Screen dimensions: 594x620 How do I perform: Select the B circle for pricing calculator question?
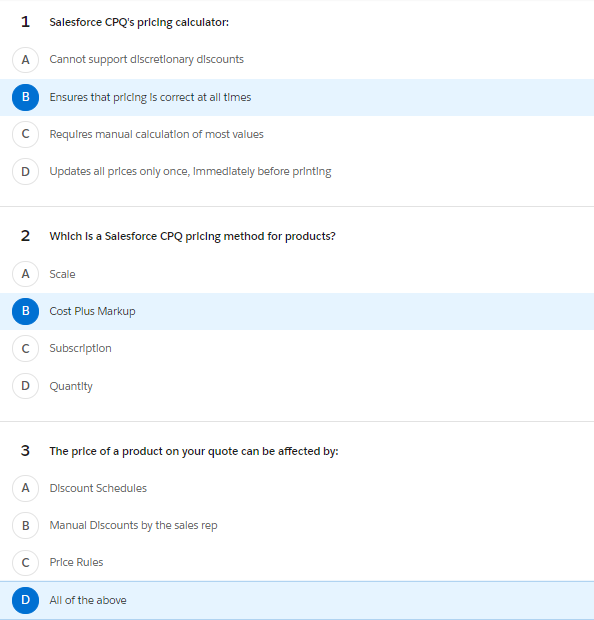pos(25,97)
